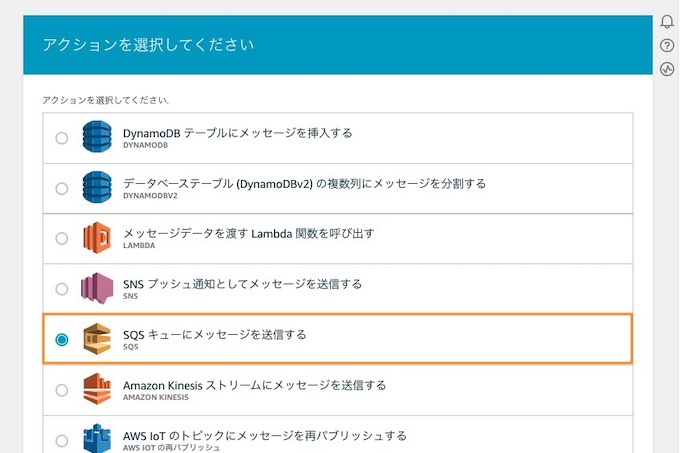Choose the Lambda function radio button

pos(62,238)
